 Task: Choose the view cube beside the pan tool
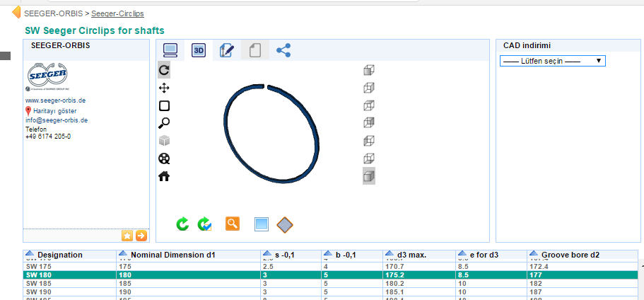coord(369,88)
